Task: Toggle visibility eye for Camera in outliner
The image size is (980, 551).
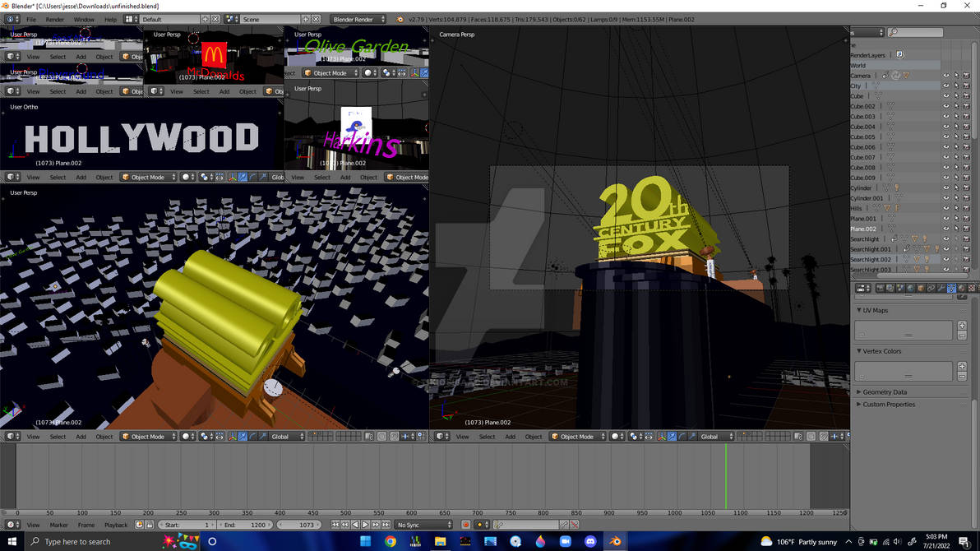Action: [x=945, y=76]
